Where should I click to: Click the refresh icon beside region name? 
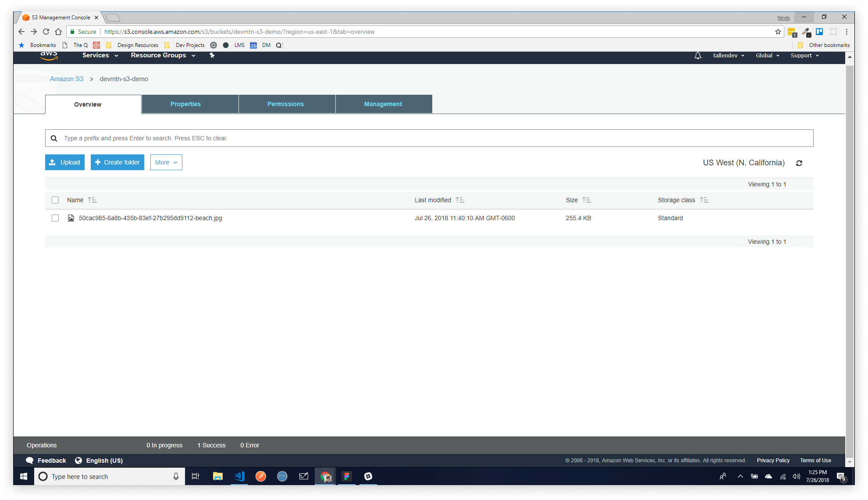[799, 163]
